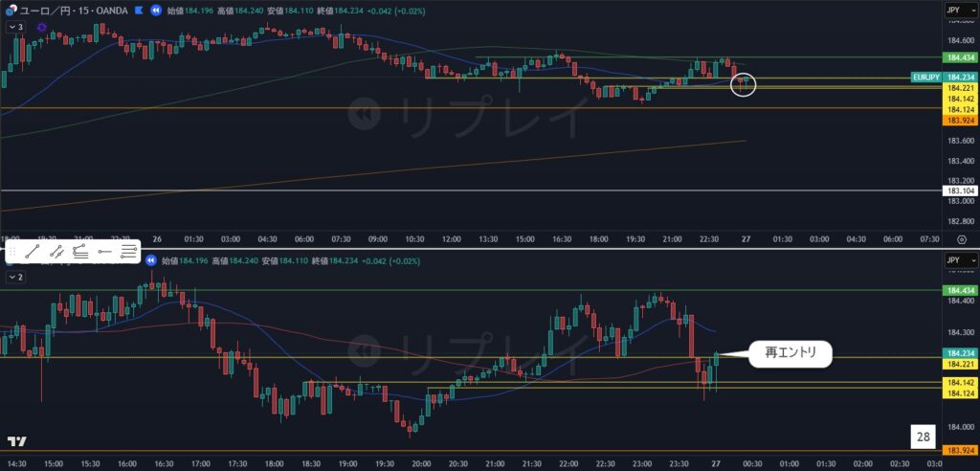Click the EURJPY current price tag
Screen dimensions: 980x471
[x=925, y=77]
